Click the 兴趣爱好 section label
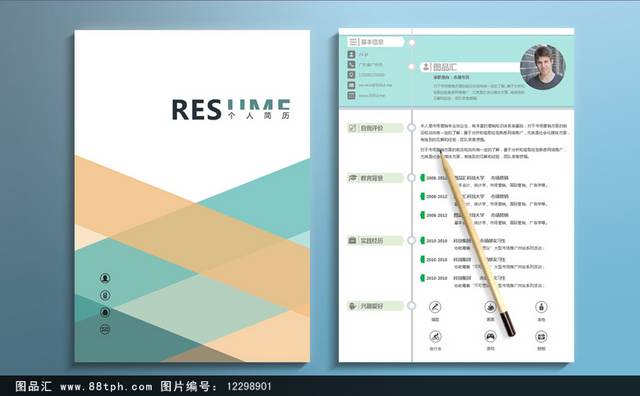The width and height of the screenshot is (640, 396). (372, 306)
